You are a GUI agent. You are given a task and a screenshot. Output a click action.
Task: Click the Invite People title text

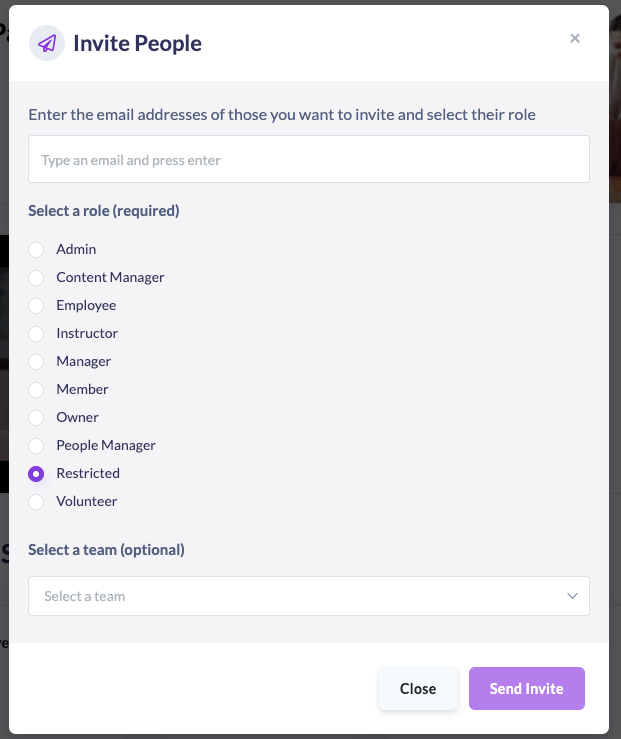137,43
